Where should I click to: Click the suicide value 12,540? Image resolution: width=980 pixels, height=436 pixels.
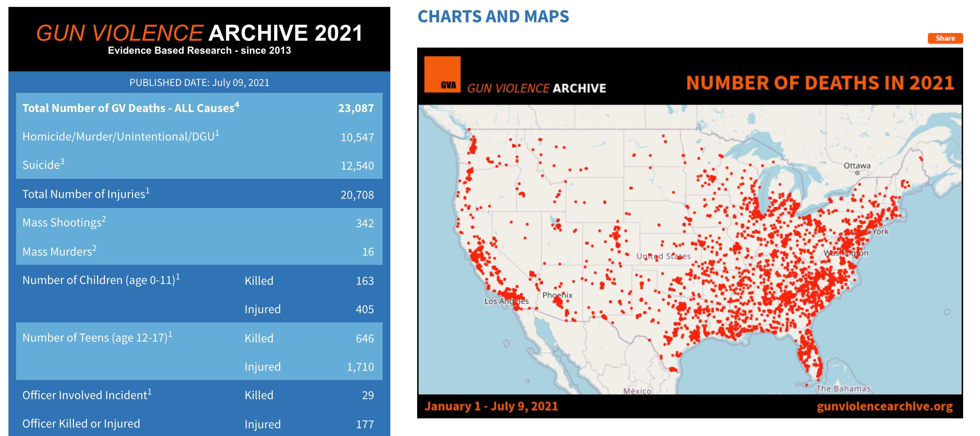(x=357, y=166)
